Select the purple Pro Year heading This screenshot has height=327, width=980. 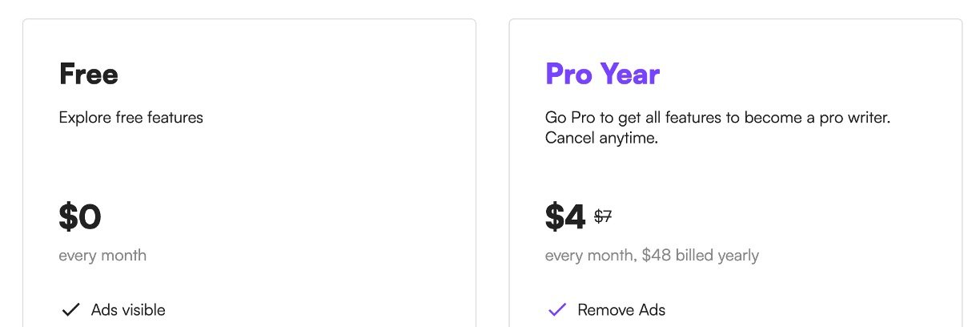click(603, 75)
